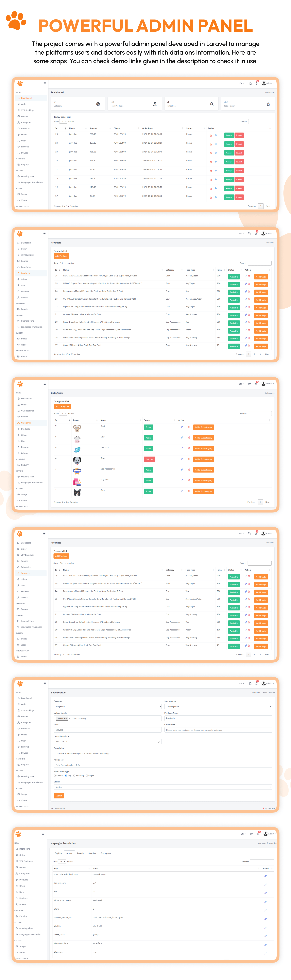Viewport: 291px width, 980px height.
Task: Click the Add Categories button
Action: pyautogui.click(x=62, y=406)
